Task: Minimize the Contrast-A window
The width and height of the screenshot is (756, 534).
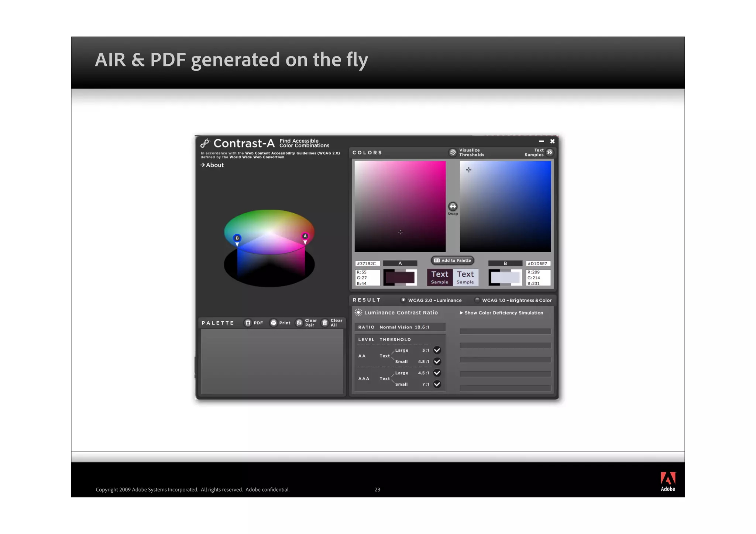Action: (541, 141)
